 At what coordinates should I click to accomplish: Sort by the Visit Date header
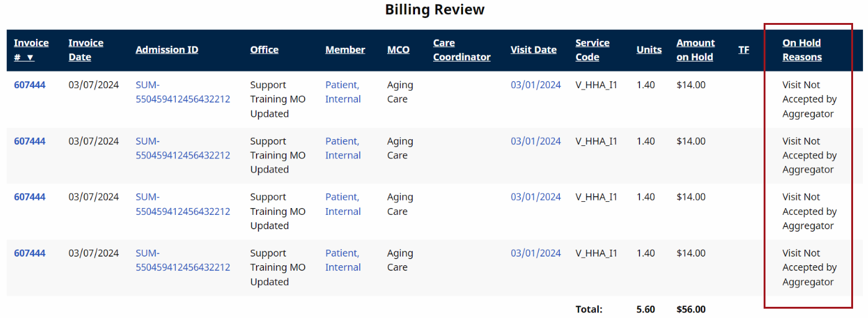pyautogui.click(x=533, y=50)
